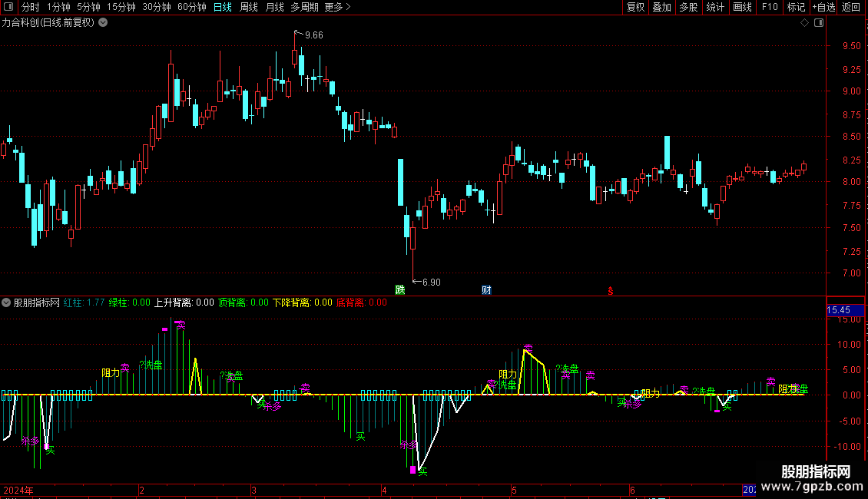Open the 复权 adjustment menu
Image resolution: width=868 pixels, height=499 pixels.
coord(635,7)
